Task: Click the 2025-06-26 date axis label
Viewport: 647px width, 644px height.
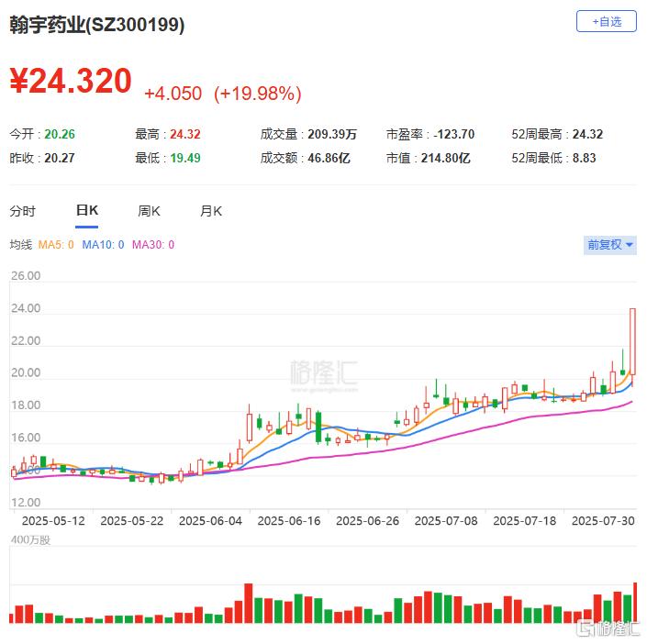Action: click(x=367, y=521)
